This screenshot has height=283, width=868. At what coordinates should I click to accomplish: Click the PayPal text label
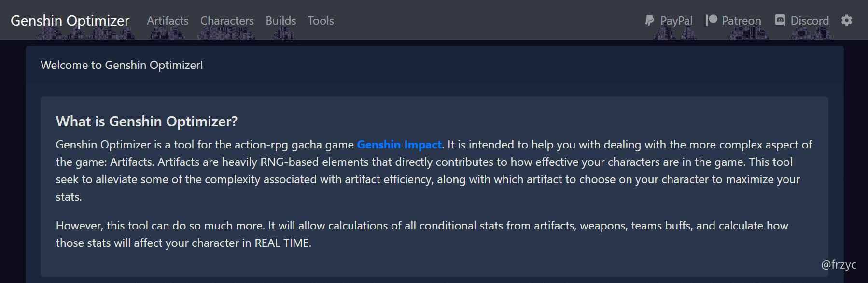click(x=676, y=20)
